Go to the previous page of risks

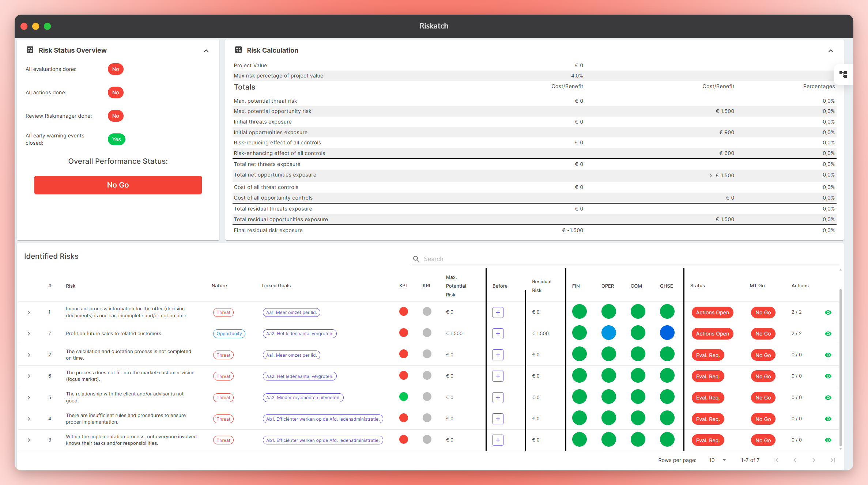click(x=795, y=460)
